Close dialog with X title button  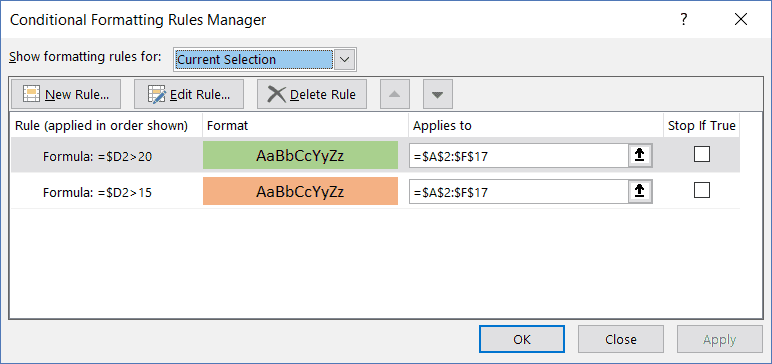[x=740, y=20]
